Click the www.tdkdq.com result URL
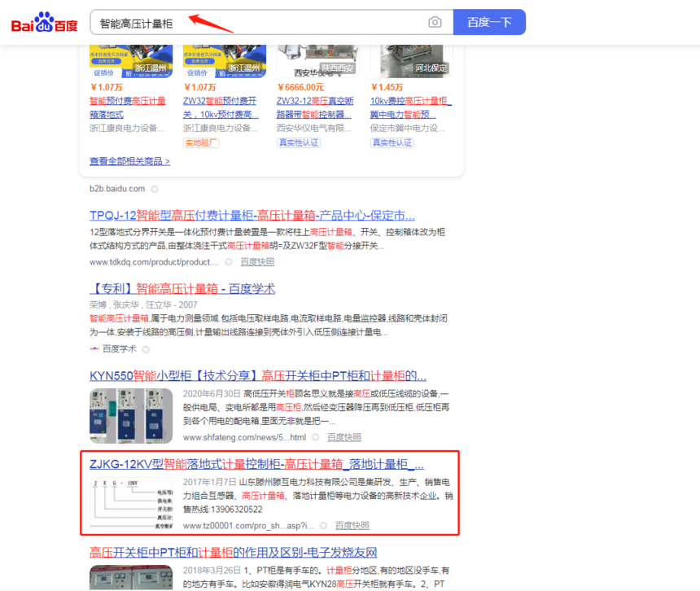 coord(154,262)
